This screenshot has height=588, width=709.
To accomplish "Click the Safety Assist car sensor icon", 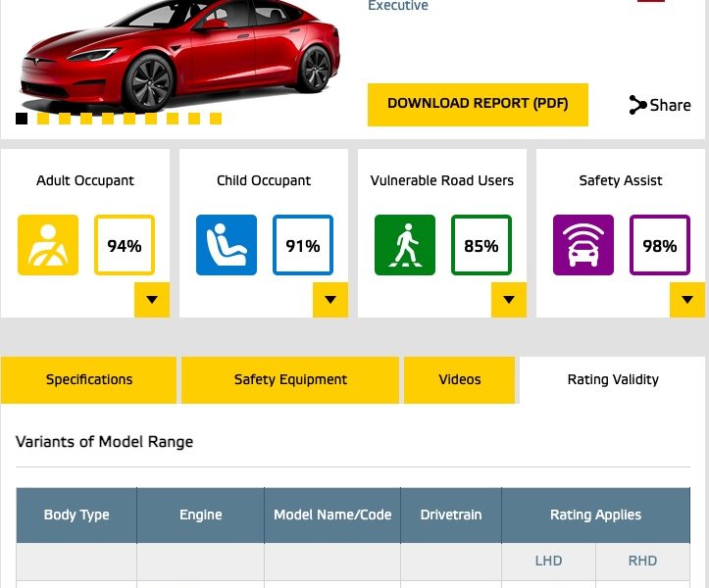I will (583, 245).
